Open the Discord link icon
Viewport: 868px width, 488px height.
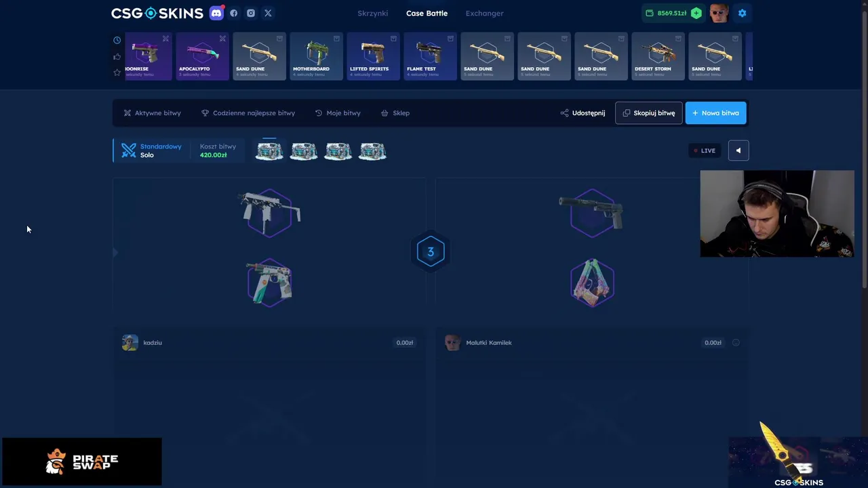[216, 13]
